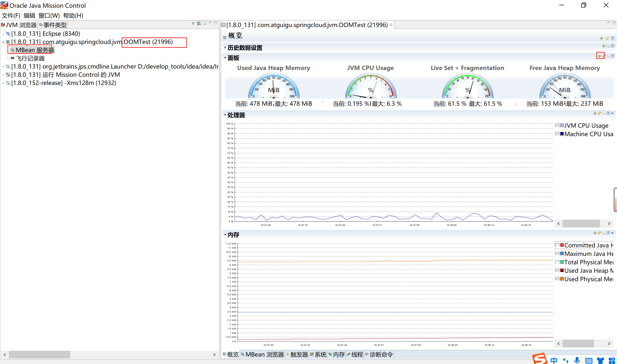Screen dimensions: 617x364
Task: Expand 飞行记录器 tree node
Action: (x=8, y=58)
